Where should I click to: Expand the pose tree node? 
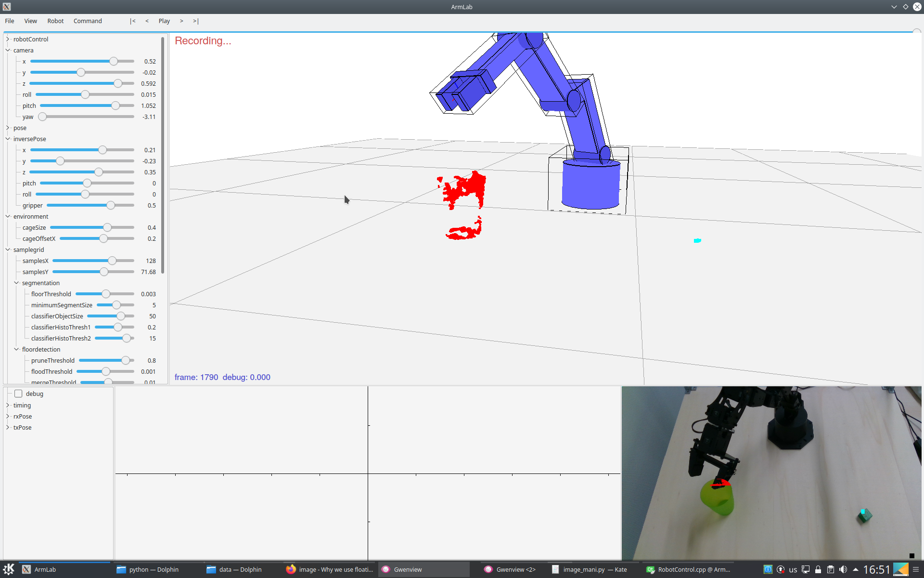click(8, 128)
